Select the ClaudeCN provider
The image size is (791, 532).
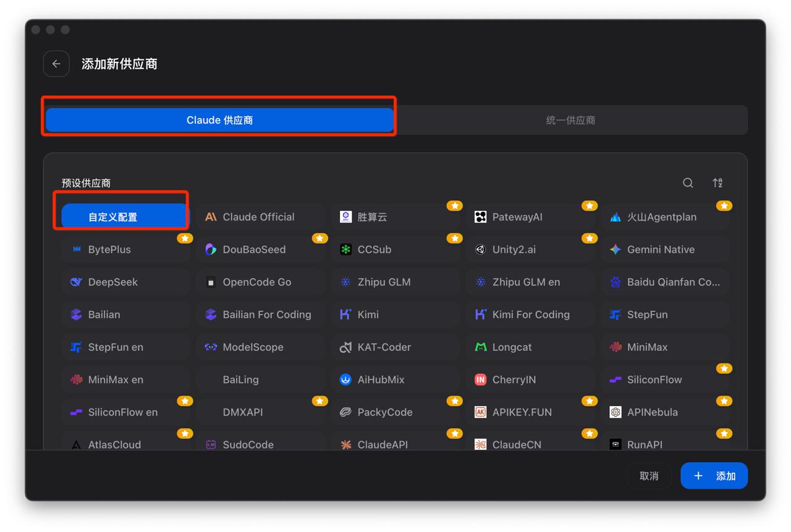coord(530,441)
